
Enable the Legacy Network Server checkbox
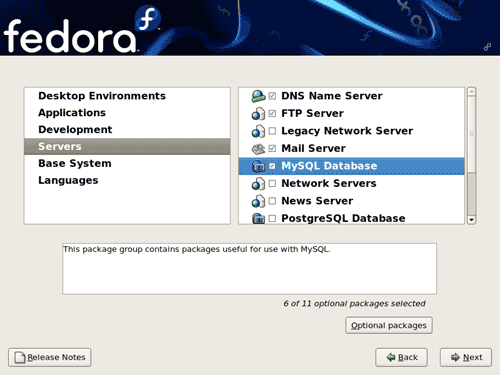click(x=272, y=131)
